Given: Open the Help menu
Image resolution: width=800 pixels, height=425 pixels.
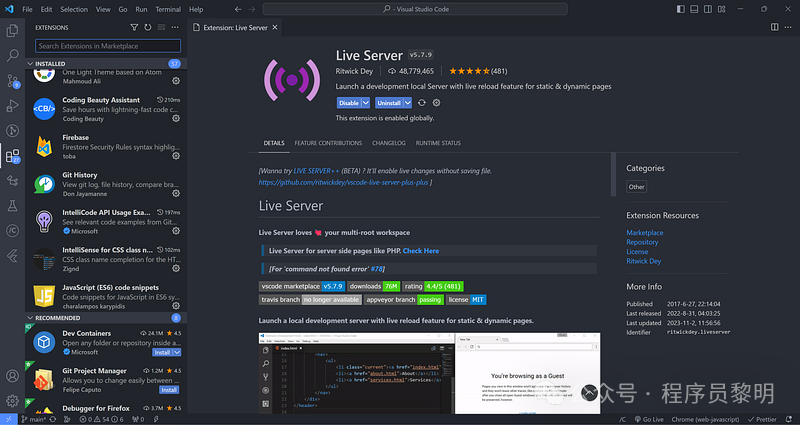Looking at the screenshot, I should click(196, 9).
